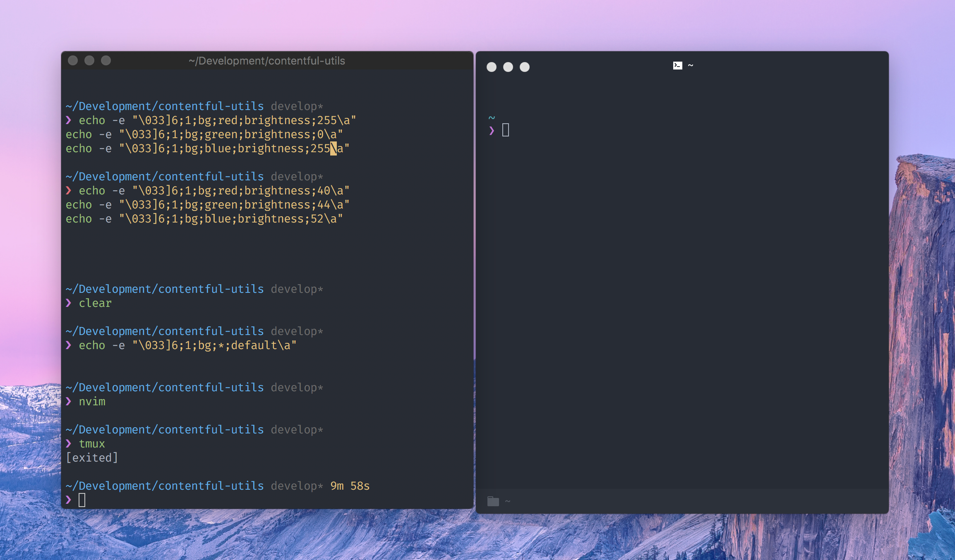Click the tilde path indicator in the right terminal
Screen dimensions: 955x560
[x=492, y=117]
